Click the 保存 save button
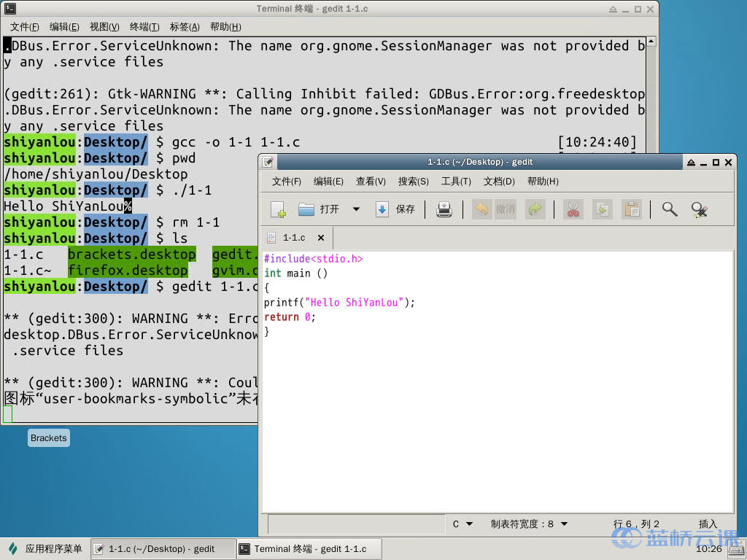This screenshot has height=560, width=747. 396,209
